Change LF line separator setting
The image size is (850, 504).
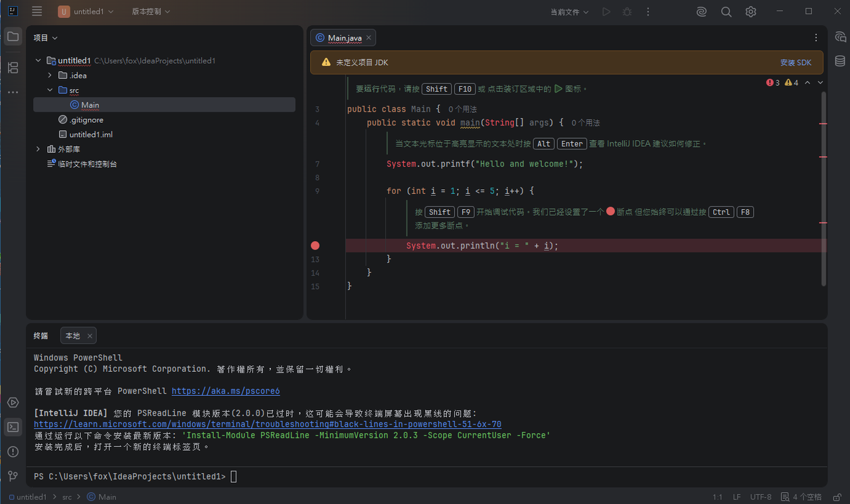pyautogui.click(x=736, y=497)
